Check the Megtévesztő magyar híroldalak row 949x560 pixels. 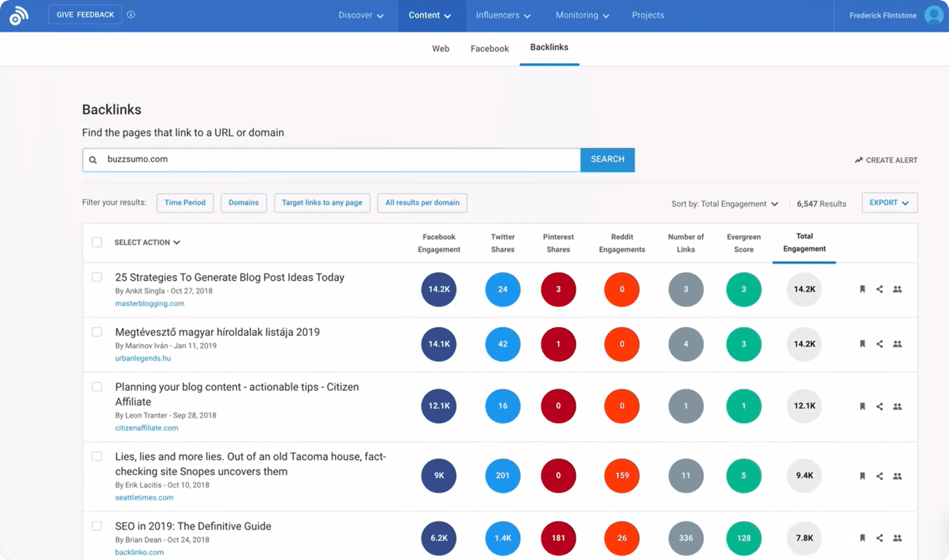pyautogui.click(x=97, y=332)
